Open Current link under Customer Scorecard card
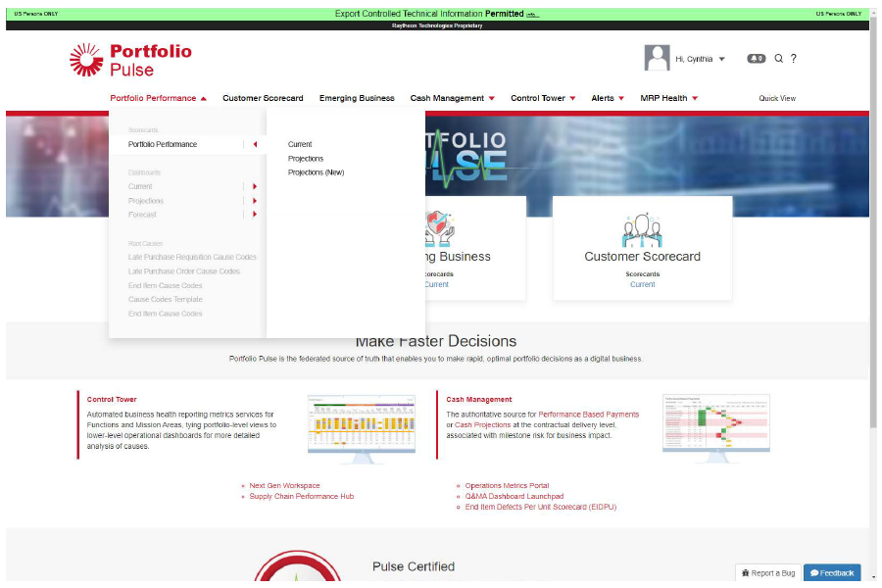This screenshot has height=588, width=882. [x=642, y=285]
